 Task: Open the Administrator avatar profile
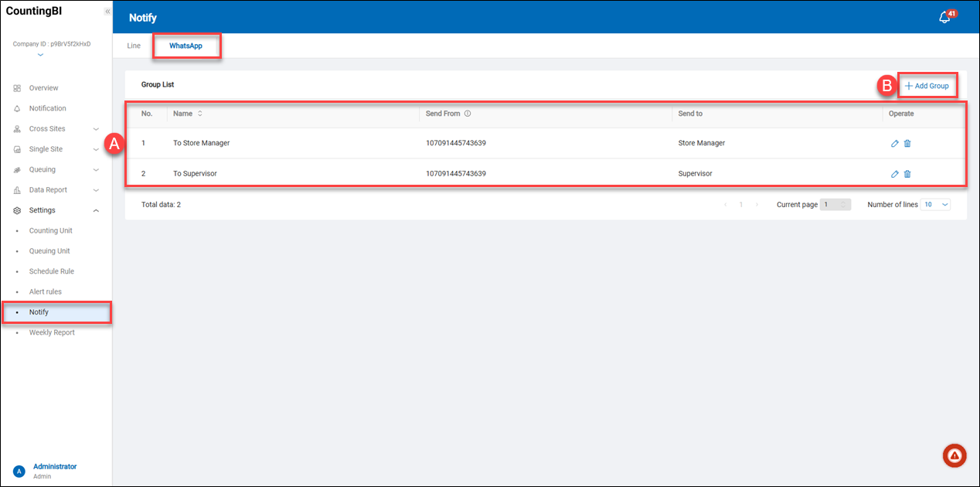[19, 471]
